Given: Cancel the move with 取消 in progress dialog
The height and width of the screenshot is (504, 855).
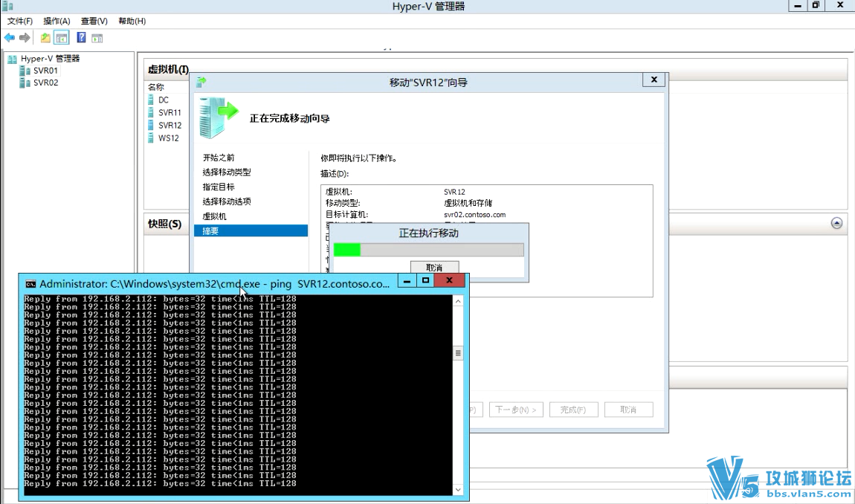Looking at the screenshot, I should pyautogui.click(x=435, y=268).
